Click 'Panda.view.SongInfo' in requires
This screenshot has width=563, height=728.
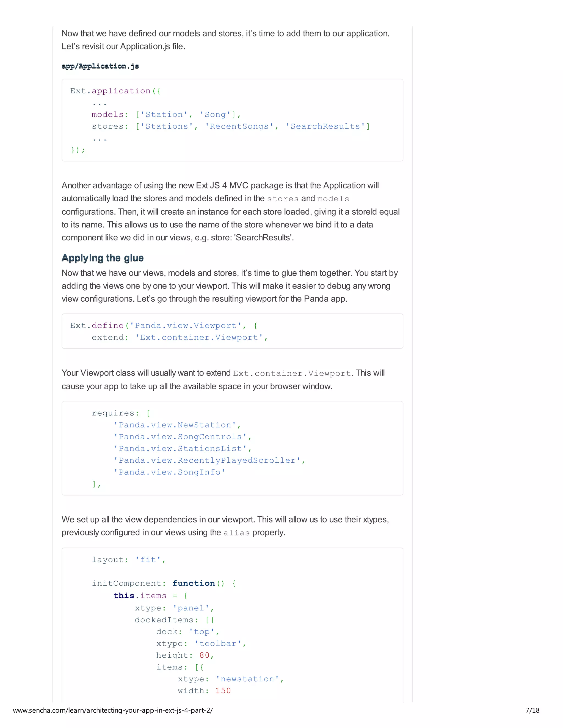click(x=169, y=472)
